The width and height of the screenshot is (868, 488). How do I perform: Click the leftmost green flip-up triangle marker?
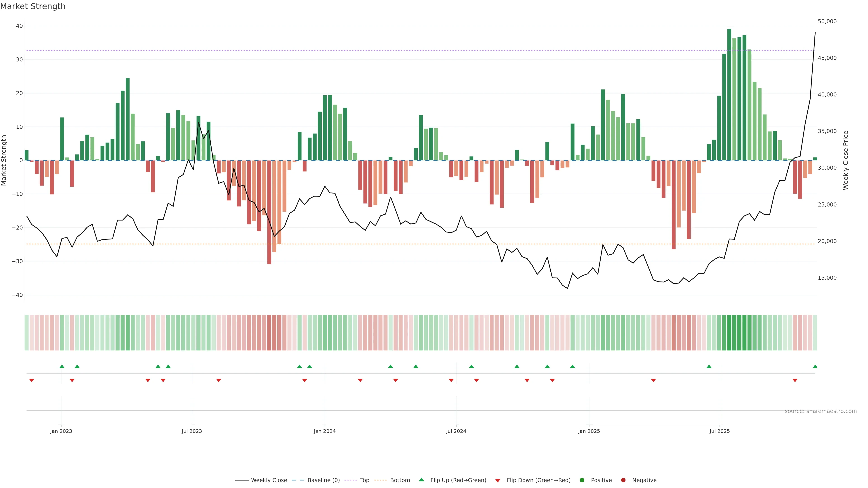[x=62, y=366]
